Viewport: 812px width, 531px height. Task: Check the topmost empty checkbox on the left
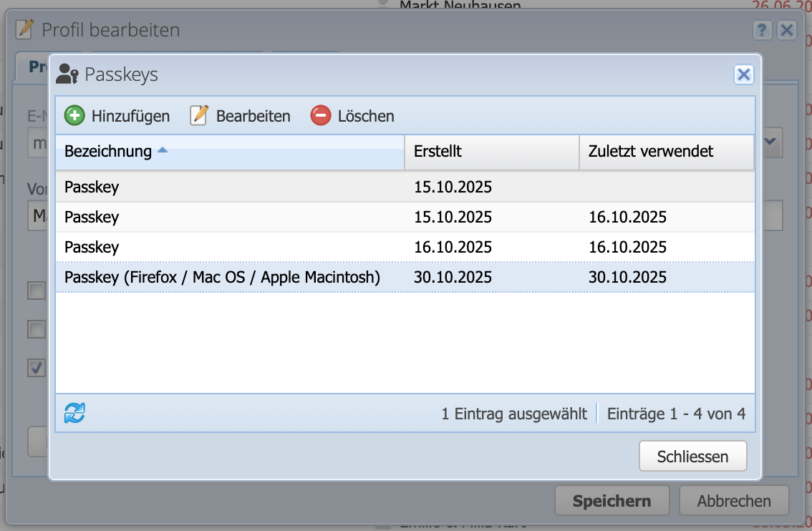coord(37,291)
